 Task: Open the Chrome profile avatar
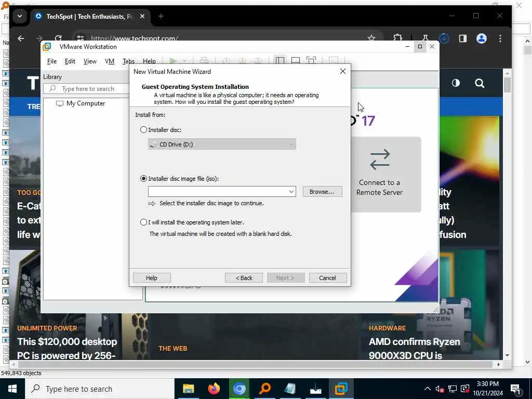pyautogui.click(x=482, y=38)
